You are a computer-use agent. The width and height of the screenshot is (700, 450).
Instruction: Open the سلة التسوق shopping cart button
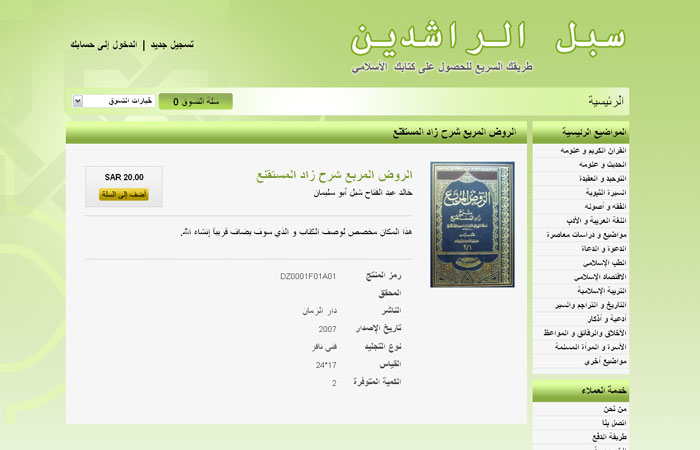(196, 101)
